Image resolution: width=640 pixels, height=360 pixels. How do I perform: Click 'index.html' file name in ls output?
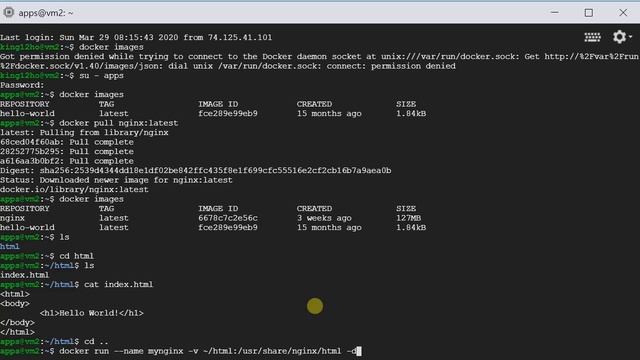click(24, 275)
